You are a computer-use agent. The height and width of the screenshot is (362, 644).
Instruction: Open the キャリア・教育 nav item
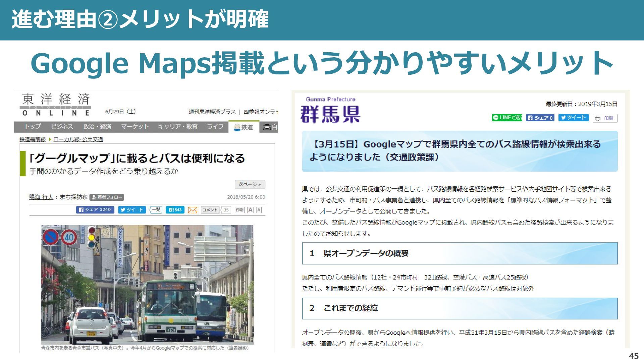pyautogui.click(x=178, y=127)
